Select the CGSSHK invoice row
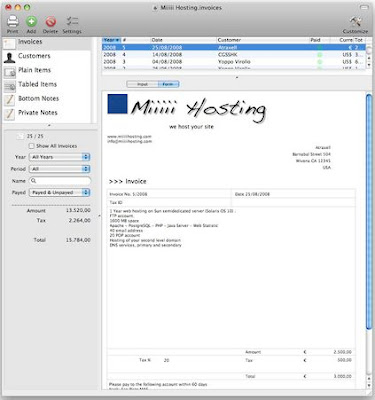 (233, 55)
